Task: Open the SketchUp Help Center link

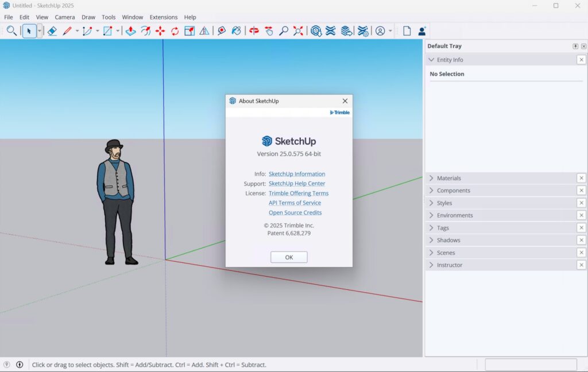Action: 297,183
